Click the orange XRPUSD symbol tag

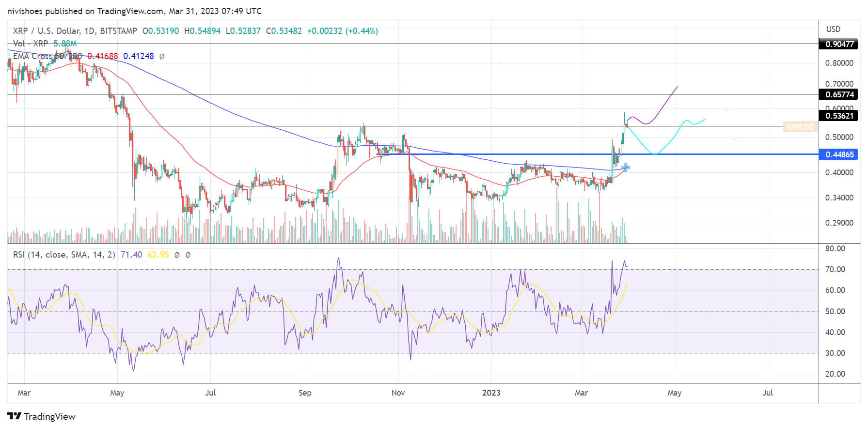[x=800, y=127]
